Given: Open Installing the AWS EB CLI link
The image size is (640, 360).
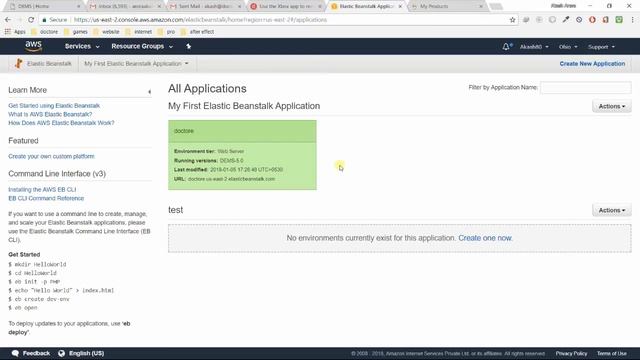Looking at the screenshot, I should (42, 190).
